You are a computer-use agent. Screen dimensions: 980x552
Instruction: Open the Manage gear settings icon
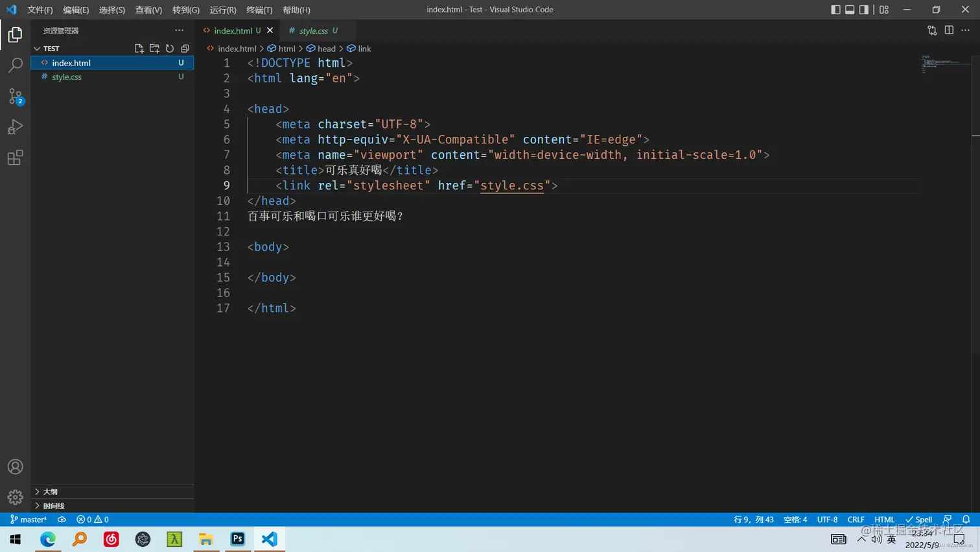click(15, 498)
